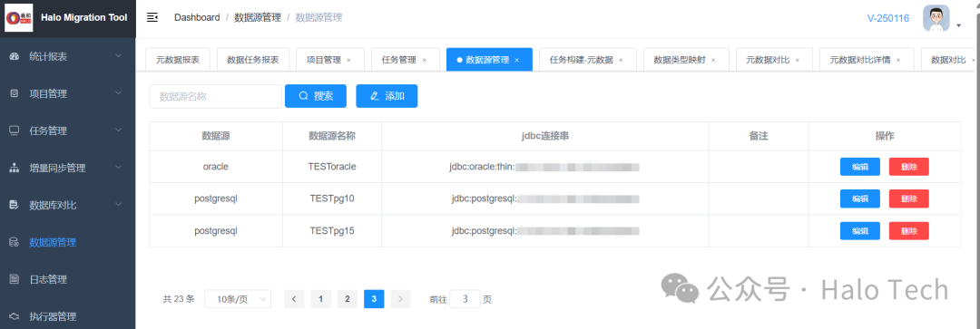
Task: Close the 任务管理 tab
Action: click(x=425, y=61)
